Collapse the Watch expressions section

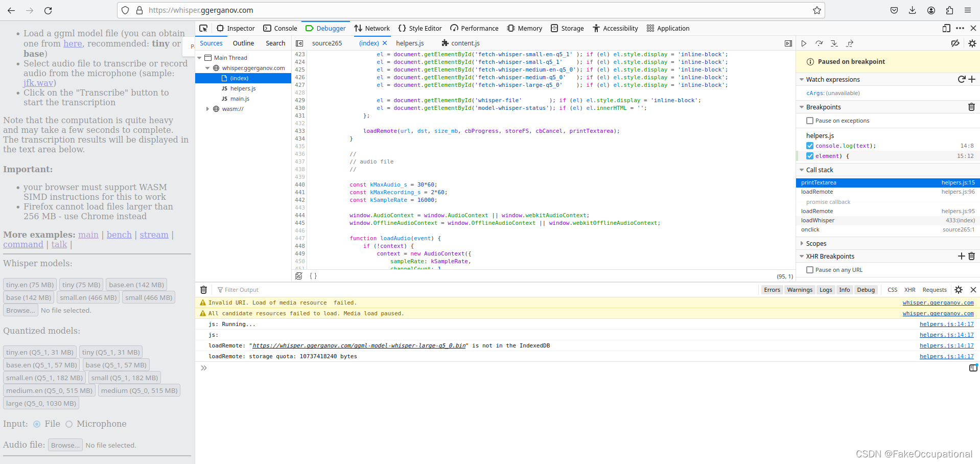[802, 79]
